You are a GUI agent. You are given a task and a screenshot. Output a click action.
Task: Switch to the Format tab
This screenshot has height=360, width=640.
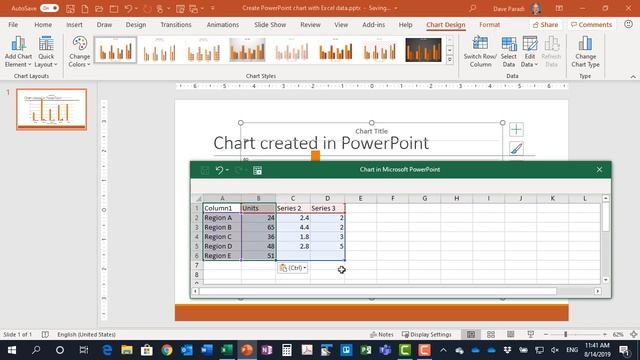[x=489, y=24]
